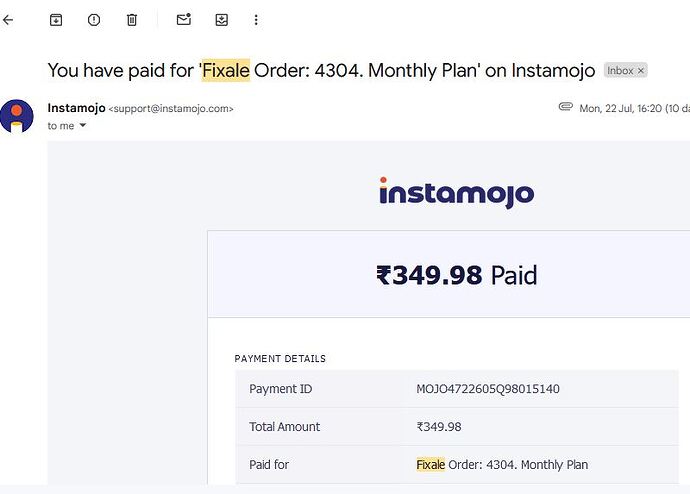Move email using the move-to icon
This screenshot has width=690, height=494.
222,20
